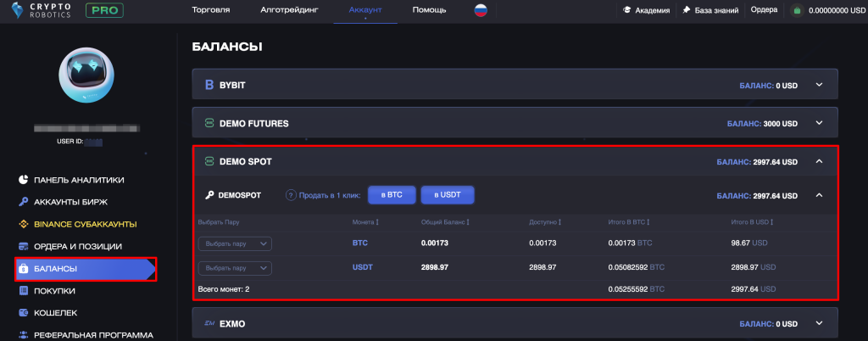Sort by Итого в USD column
This screenshot has width=868, height=341.
[x=753, y=222]
